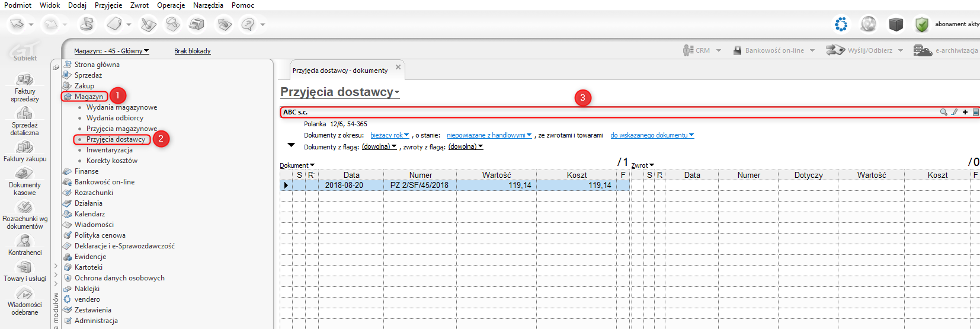Open the bieżący rok period dropdown

[x=389, y=135]
